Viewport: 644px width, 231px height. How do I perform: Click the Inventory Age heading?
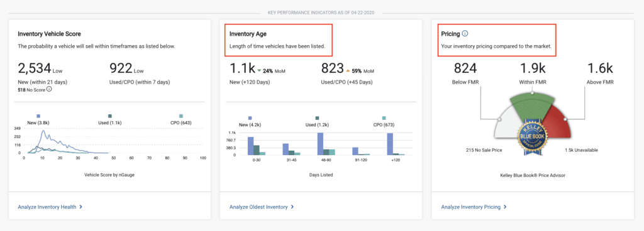click(248, 34)
